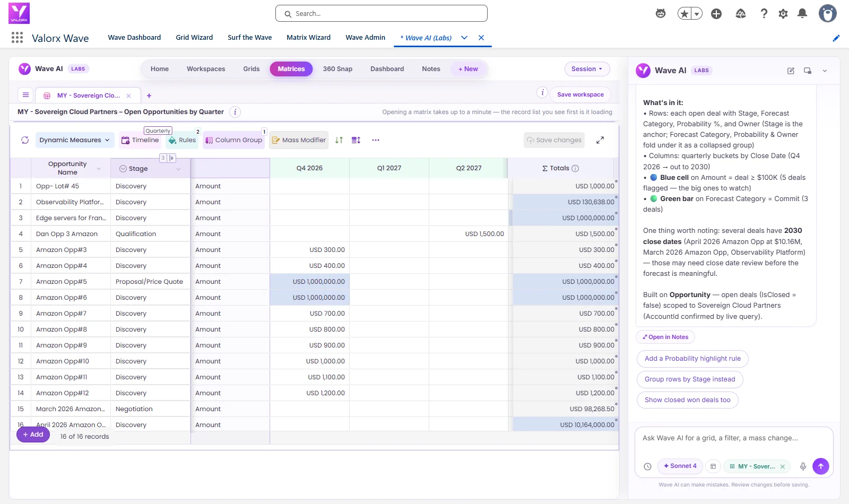
Task: Click the Ask Wave AI prompt field
Action: (734, 438)
